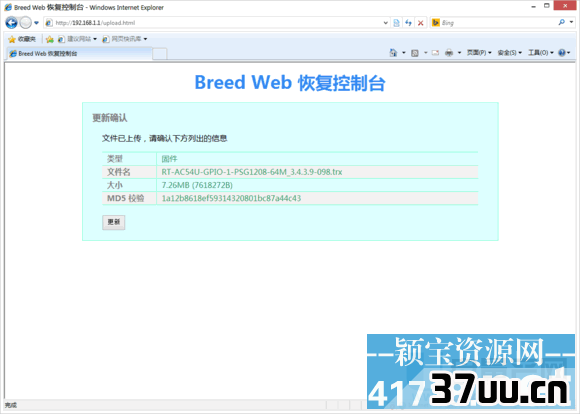
Task: Open the 安全(S) Safety menu
Action: tap(509, 53)
